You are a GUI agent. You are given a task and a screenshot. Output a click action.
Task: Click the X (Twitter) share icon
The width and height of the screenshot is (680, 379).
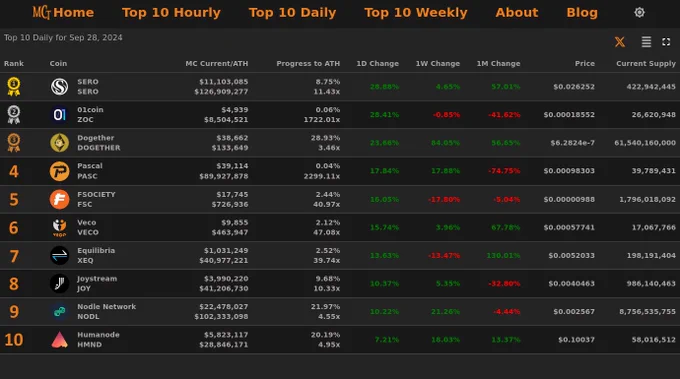coord(620,42)
